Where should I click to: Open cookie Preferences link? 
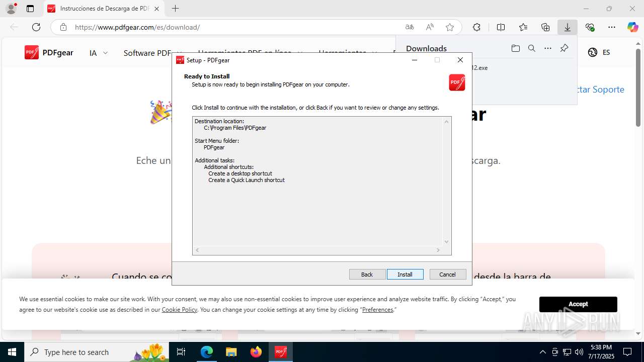(377, 310)
